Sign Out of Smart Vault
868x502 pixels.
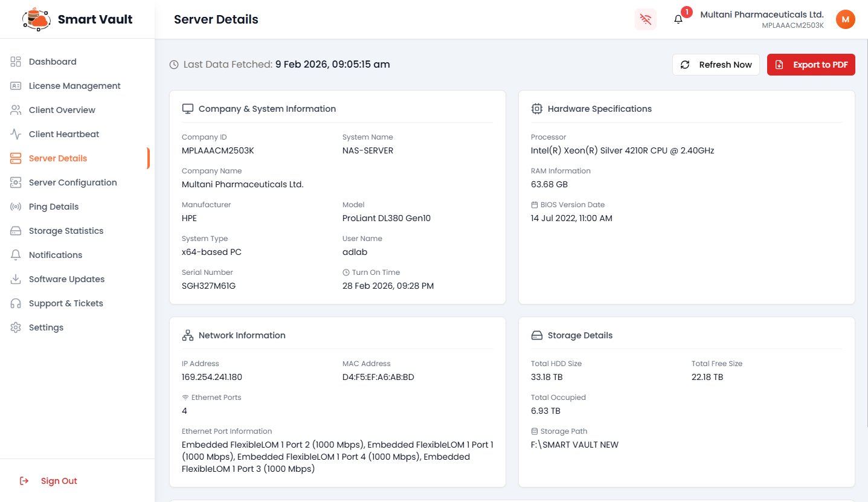pyautogui.click(x=59, y=480)
